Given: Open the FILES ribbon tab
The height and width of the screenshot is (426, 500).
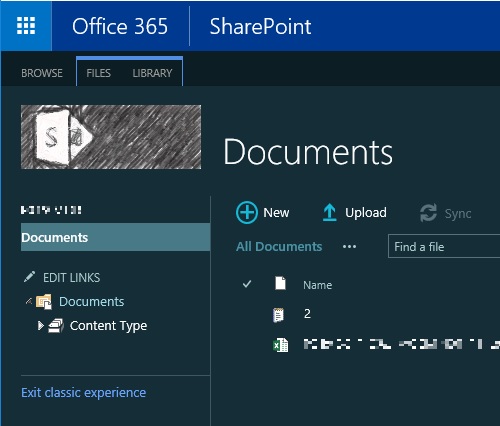Looking at the screenshot, I should pos(98,73).
